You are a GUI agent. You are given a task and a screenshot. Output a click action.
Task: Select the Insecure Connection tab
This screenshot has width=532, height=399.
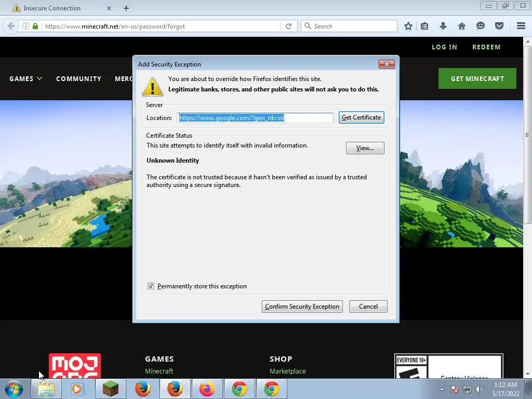pos(61,8)
